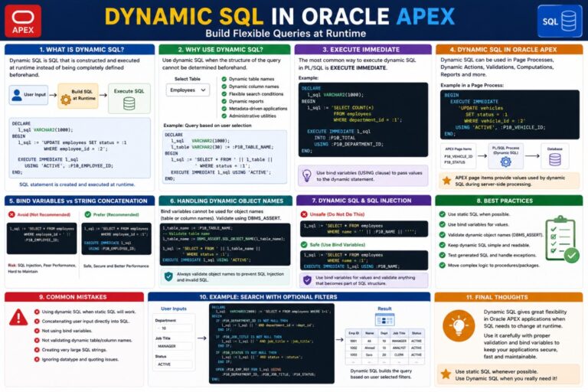Select the 5. Bind Variables vs String Concatenation header
The width and height of the screenshot is (588, 392).
pyautogui.click(x=80, y=201)
